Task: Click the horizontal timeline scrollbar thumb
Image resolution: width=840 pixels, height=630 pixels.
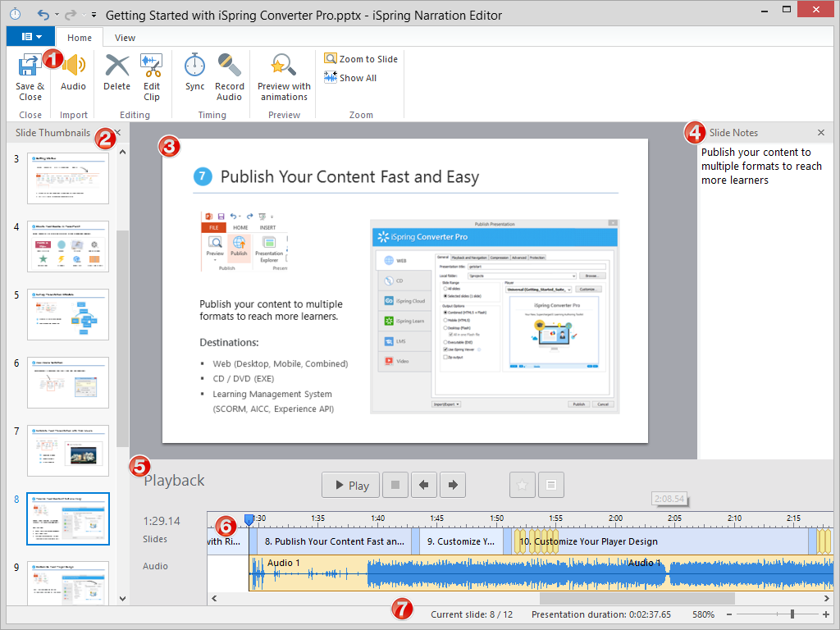Action: (x=637, y=598)
